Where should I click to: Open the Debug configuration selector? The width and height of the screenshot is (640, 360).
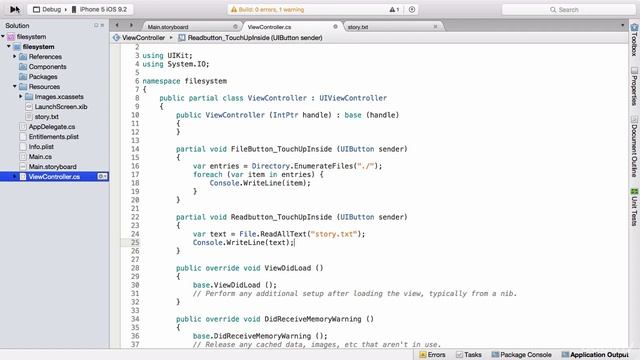tap(47, 9)
